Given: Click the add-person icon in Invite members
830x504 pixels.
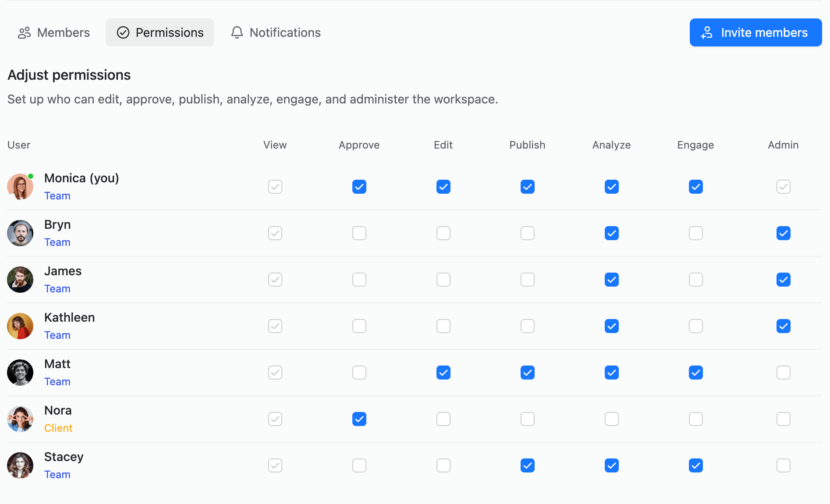Looking at the screenshot, I should click(x=706, y=33).
